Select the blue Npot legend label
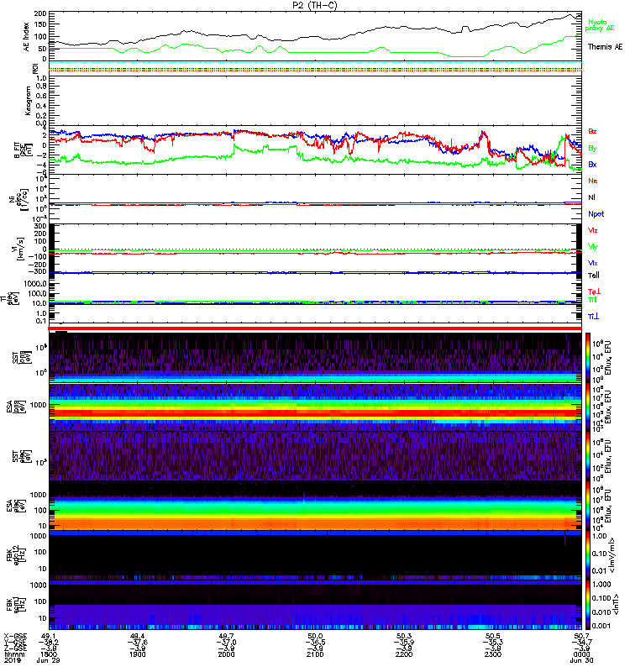 (596, 214)
